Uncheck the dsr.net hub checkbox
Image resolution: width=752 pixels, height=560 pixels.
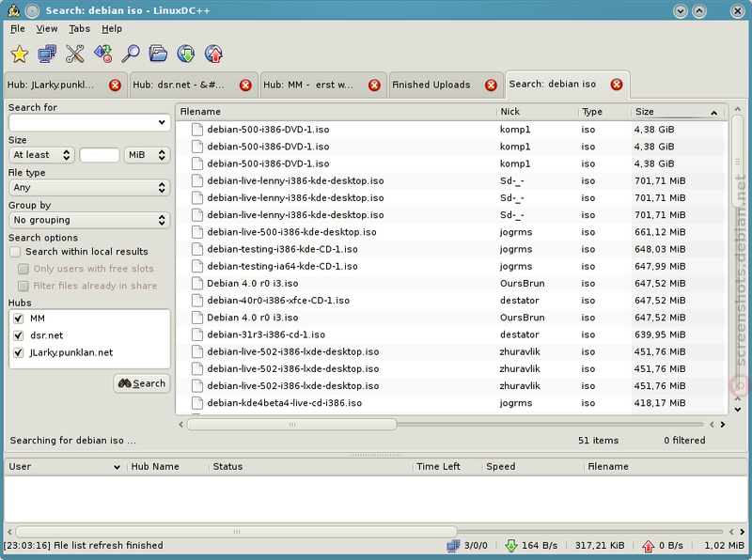click(x=19, y=335)
